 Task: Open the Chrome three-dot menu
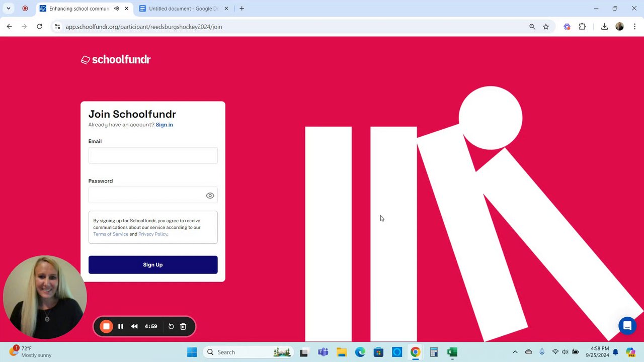pyautogui.click(x=634, y=27)
